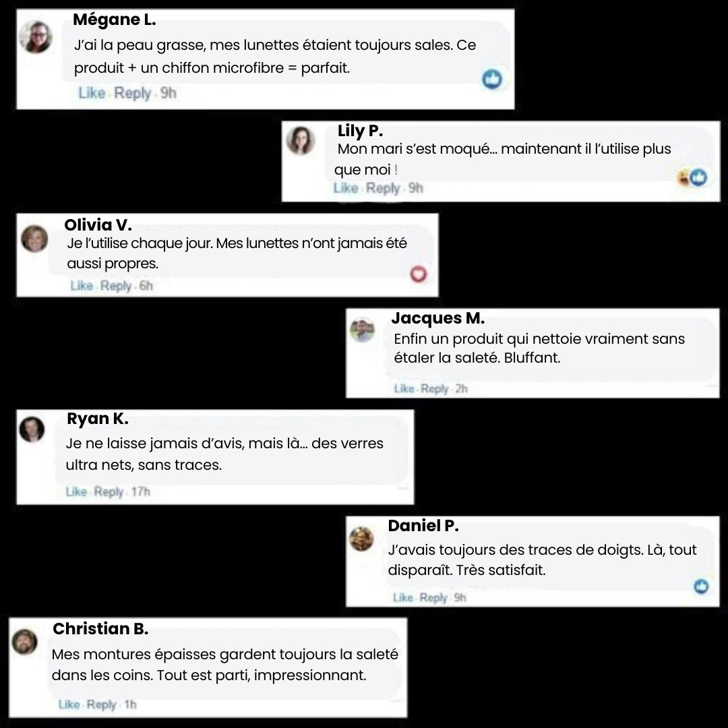Like Ryan K.'s comment
This screenshot has width=728, height=728.
point(76,491)
